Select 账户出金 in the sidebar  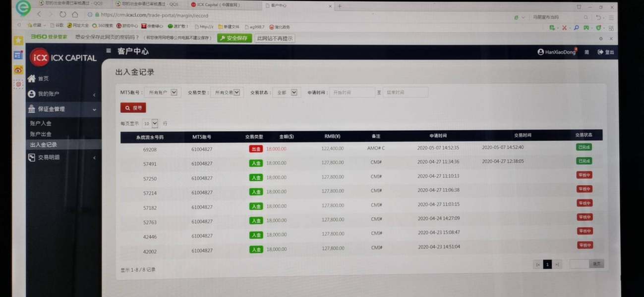tap(41, 134)
